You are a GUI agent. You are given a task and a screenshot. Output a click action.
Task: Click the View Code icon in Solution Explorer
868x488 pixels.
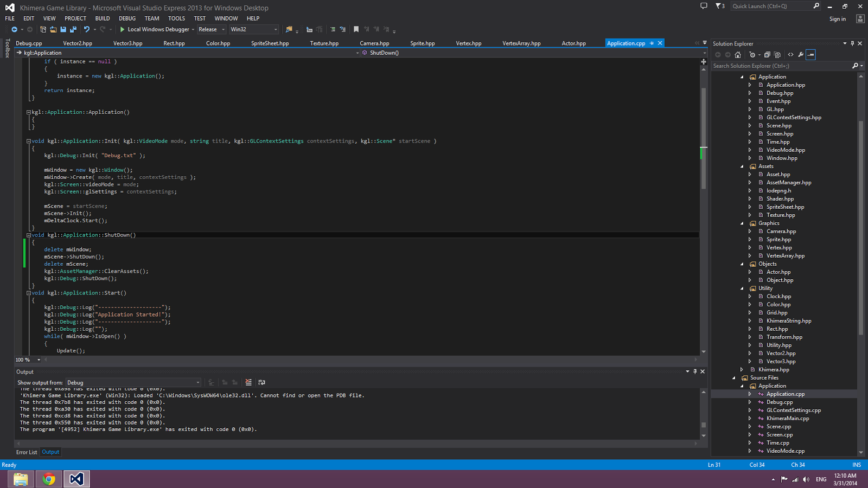click(x=790, y=55)
